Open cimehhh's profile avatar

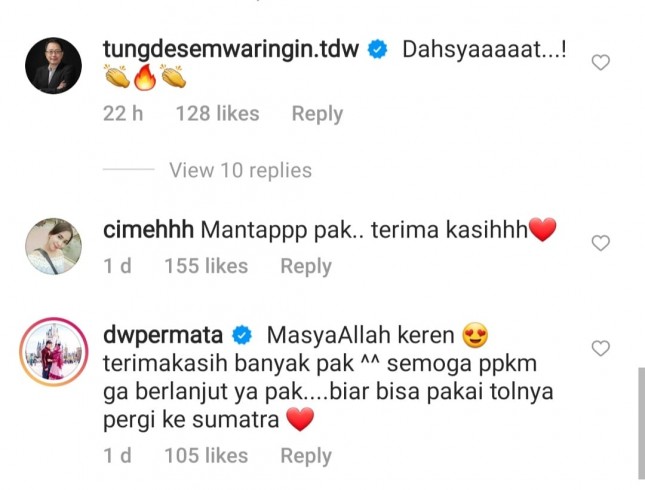(x=53, y=246)
